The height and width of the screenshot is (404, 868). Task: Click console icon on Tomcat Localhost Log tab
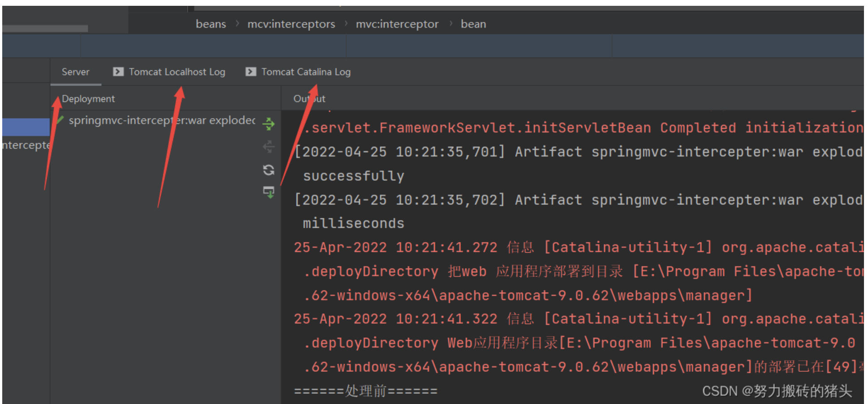click(118, 72)
